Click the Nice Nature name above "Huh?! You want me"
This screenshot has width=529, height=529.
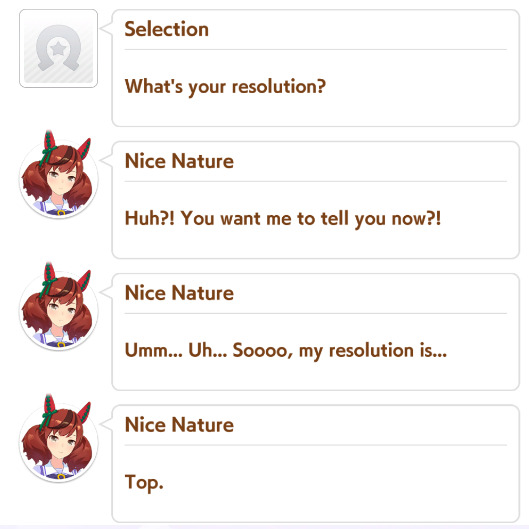point(179,161)
